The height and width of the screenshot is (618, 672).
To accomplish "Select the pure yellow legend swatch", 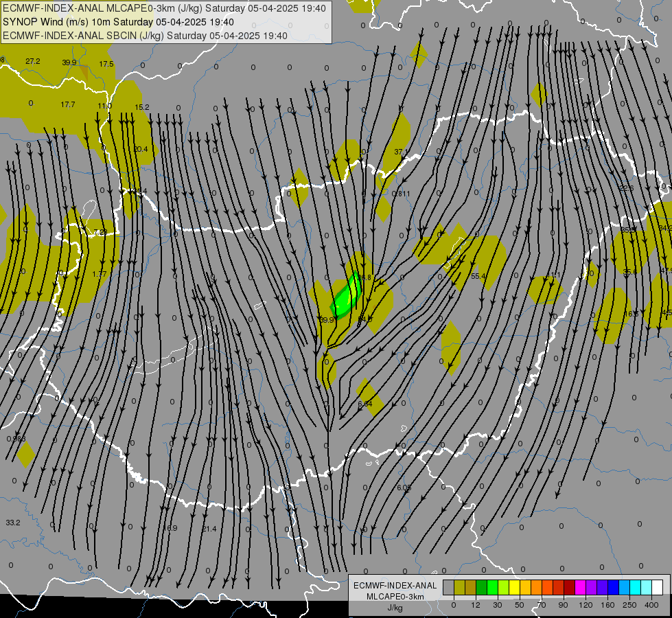I will tap(514, 588).
